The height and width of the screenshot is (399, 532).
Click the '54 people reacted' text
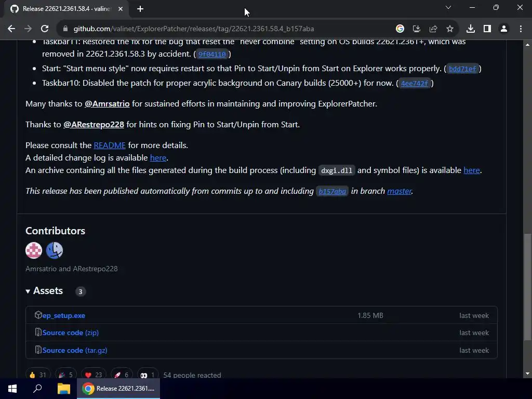[192, 375]
